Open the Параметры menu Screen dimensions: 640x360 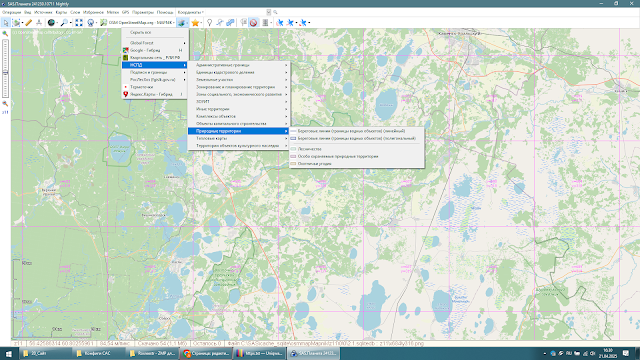[143, 12]
